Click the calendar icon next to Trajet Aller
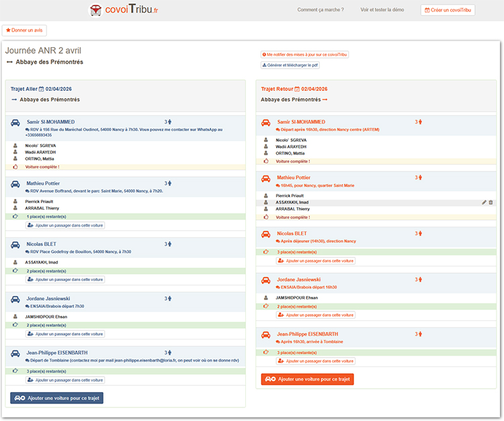This screenshot has height=421, width=504. [x=41, y=89]
